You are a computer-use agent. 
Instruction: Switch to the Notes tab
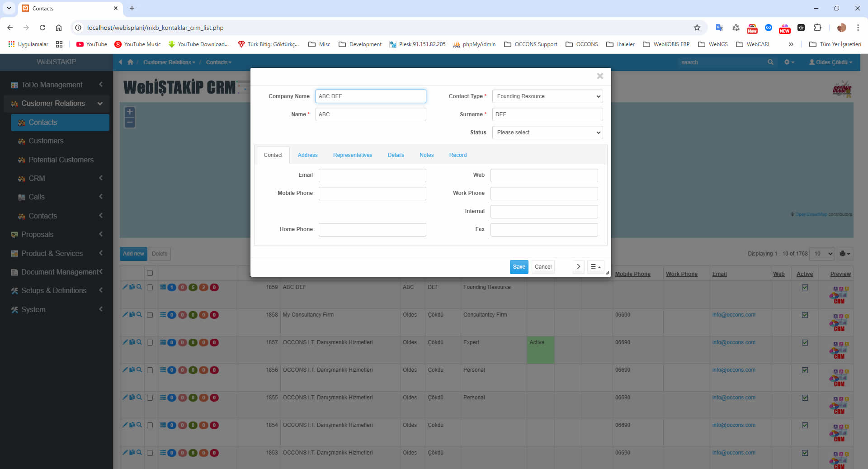point(426,155)
